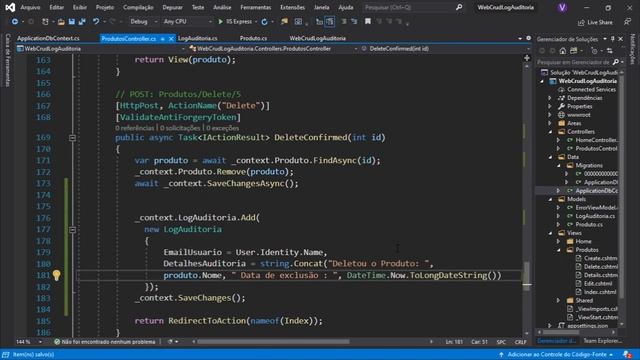Select Index.cshtml in Solution Explorer
Viewport: 640px width, 360px height.
coord(600,292)
